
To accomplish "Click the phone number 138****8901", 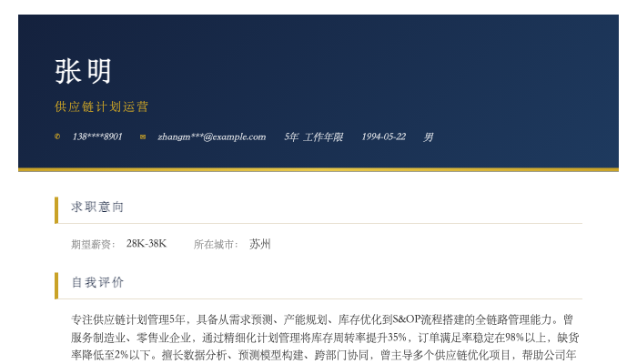I will click(97, 136).
